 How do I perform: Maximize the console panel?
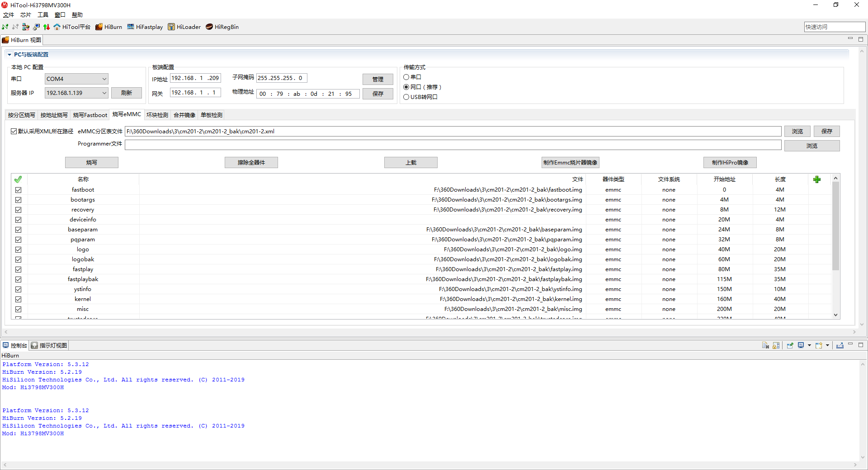pos(861,344)
